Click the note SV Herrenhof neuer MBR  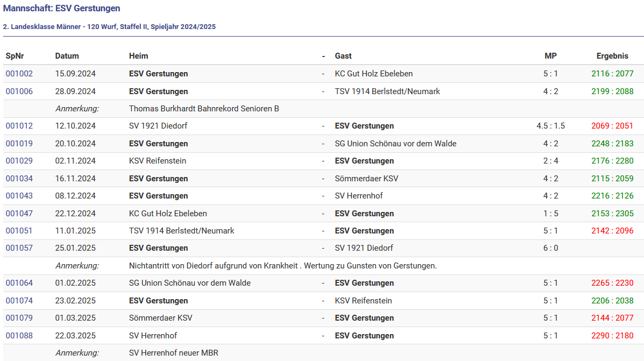click(174, 353)
